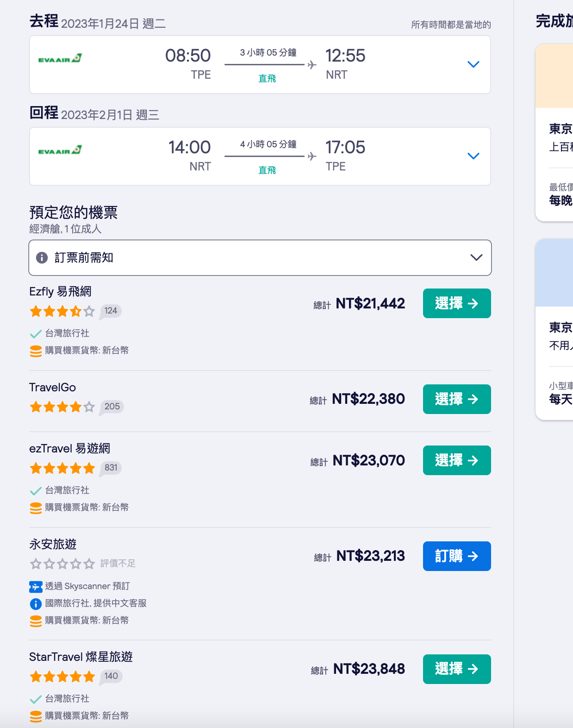This screenshot has height=728, width=573.
Task: Click the NT$23,848 total price
Action: (369, 669)
